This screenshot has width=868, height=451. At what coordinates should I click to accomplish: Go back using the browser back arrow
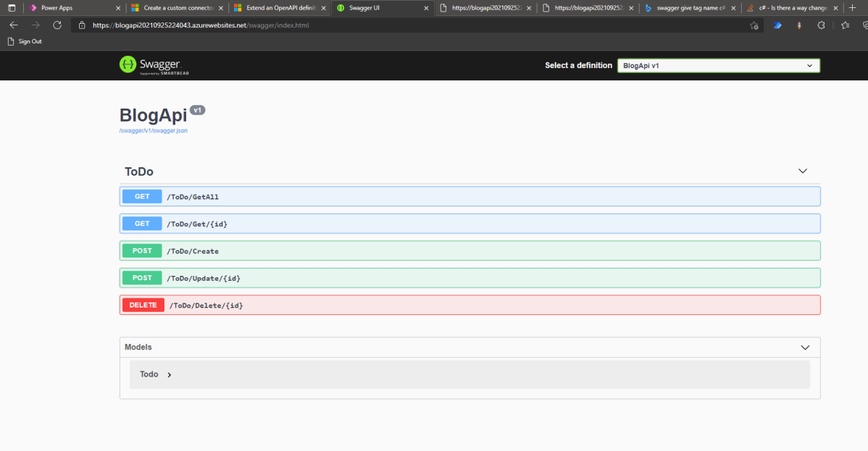tap(13, 25)
